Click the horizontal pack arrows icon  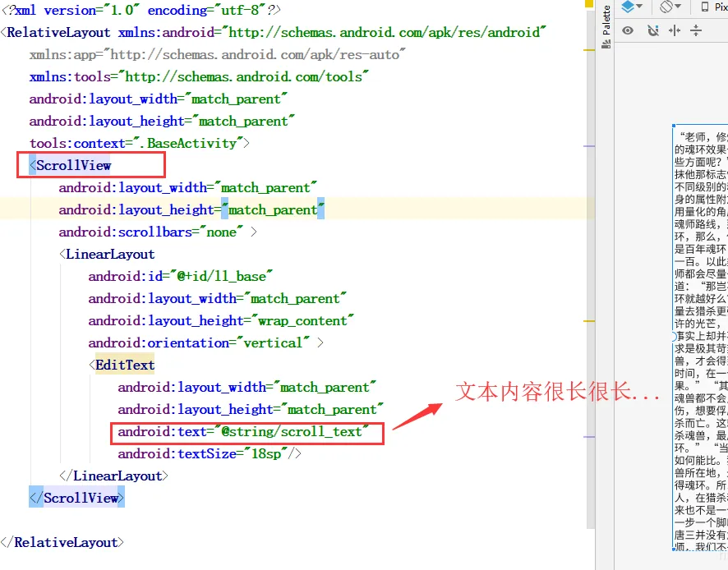tap(675, 30)
